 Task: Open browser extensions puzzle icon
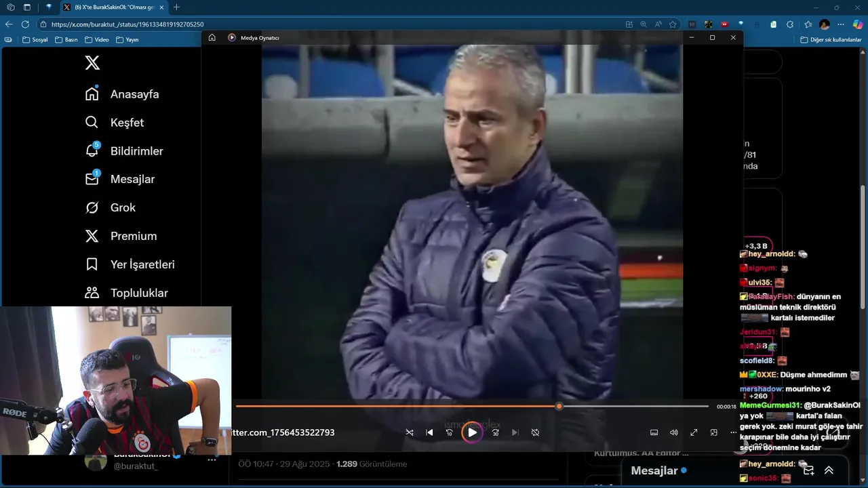pos(789,24)
